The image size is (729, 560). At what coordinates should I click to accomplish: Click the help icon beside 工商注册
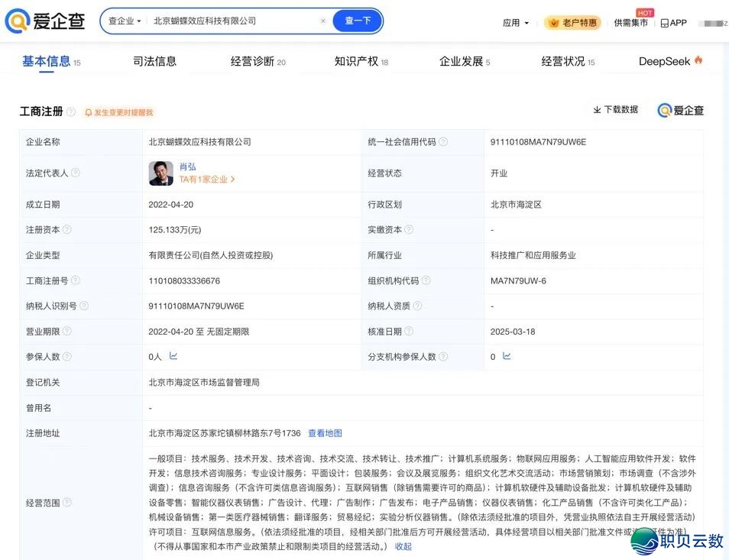pos(70,112)
